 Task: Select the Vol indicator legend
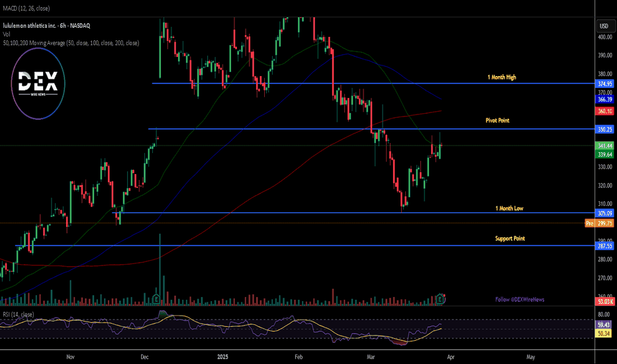coord(7,34)
